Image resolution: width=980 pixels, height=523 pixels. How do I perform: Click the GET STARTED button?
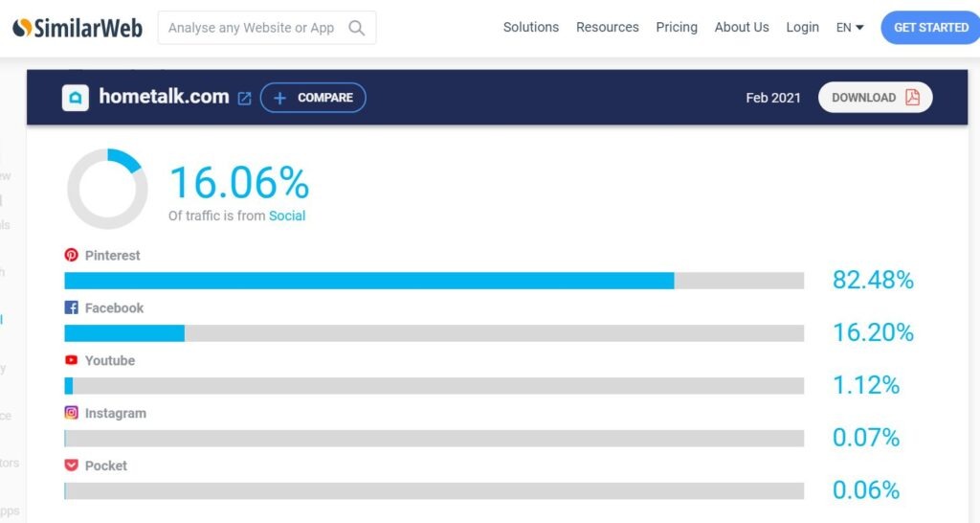click(x=930, y=28)
